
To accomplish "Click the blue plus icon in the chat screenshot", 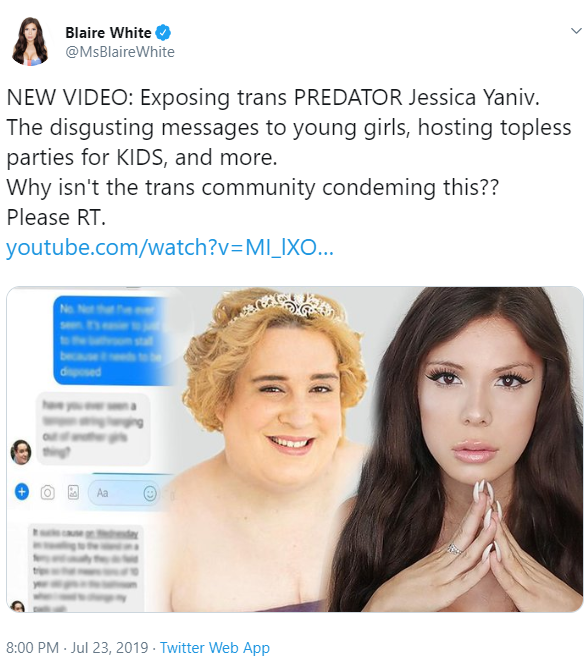I will click(x=22, y=492).
